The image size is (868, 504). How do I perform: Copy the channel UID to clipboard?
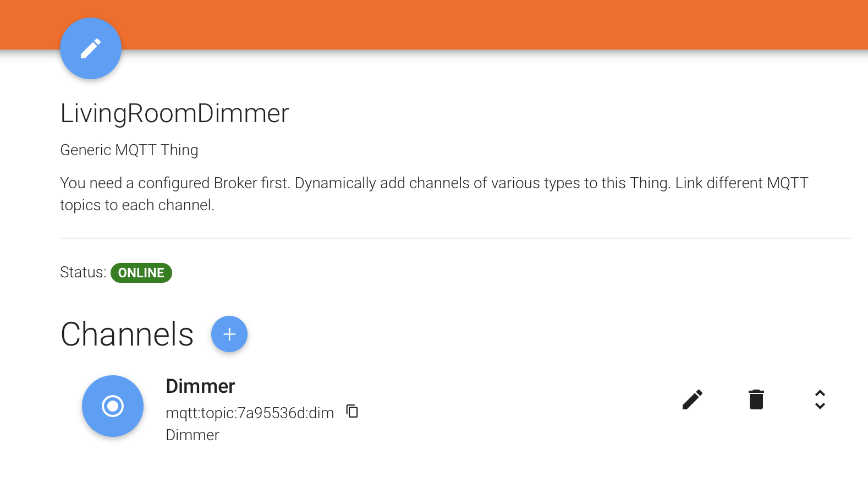352,411
